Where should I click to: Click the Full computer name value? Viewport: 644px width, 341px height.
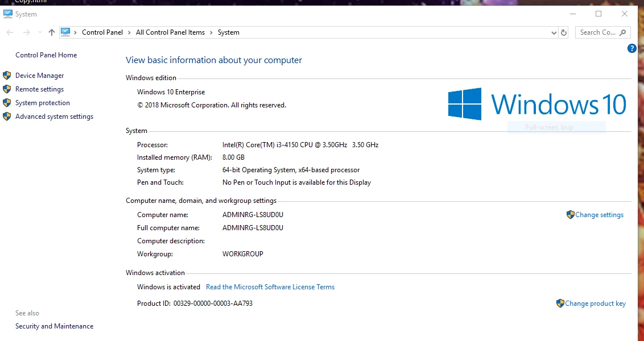[253, 228]
